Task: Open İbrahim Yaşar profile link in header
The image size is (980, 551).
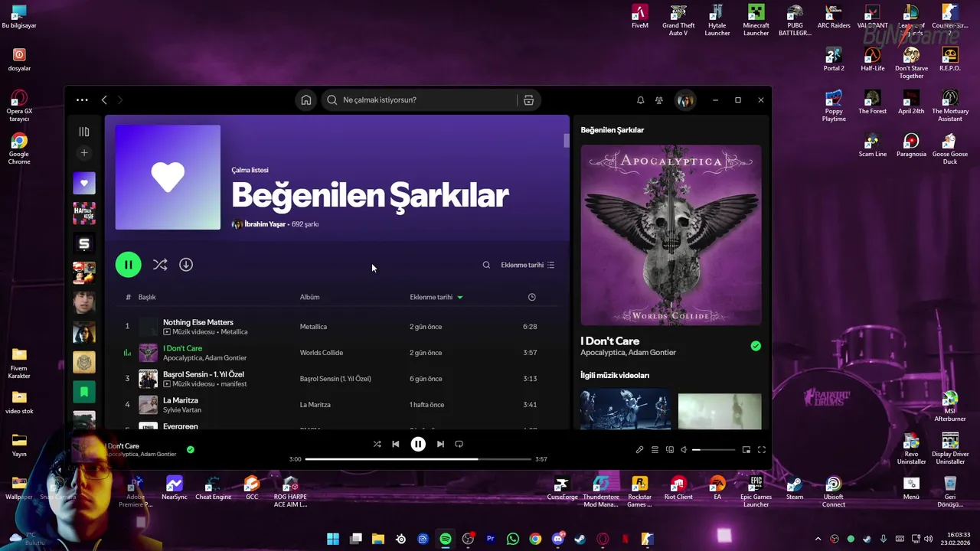Action: click(x=265, y=224)
